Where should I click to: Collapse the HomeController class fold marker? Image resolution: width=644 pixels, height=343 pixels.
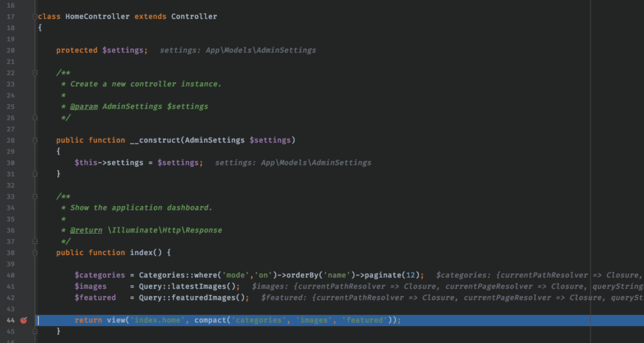(x=36, y=16)
